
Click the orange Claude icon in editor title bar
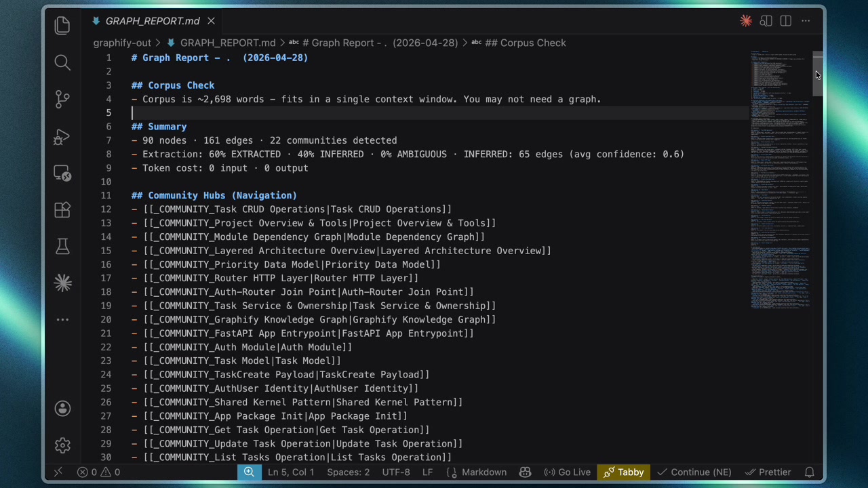[746, 21]
